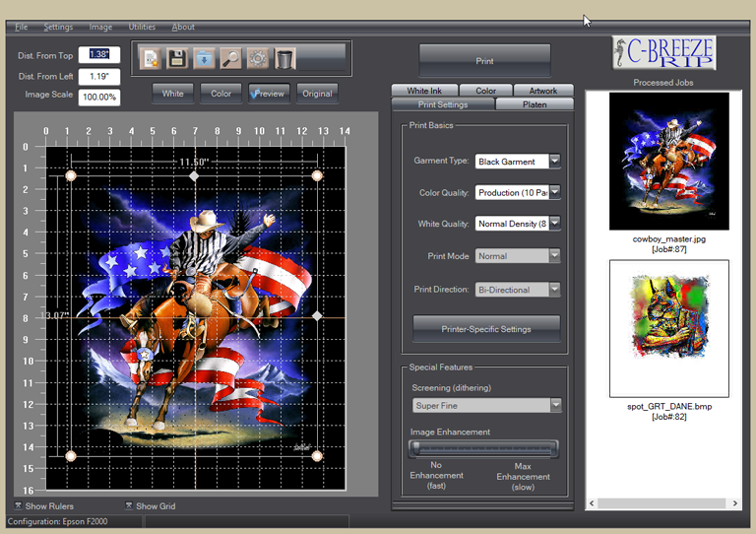Open Printer-Specific Settings
The image size is (756, 534).
486,329
